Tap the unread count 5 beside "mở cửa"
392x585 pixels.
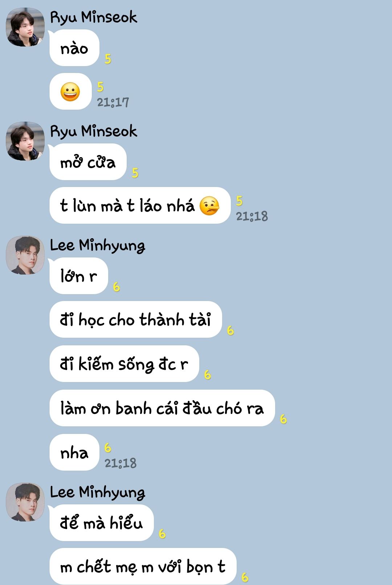tap(135, 173)
